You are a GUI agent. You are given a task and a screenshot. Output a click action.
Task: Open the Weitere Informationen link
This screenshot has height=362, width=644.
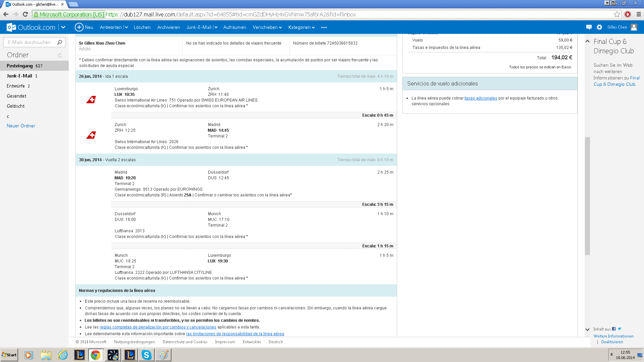(x=613, y=336)
